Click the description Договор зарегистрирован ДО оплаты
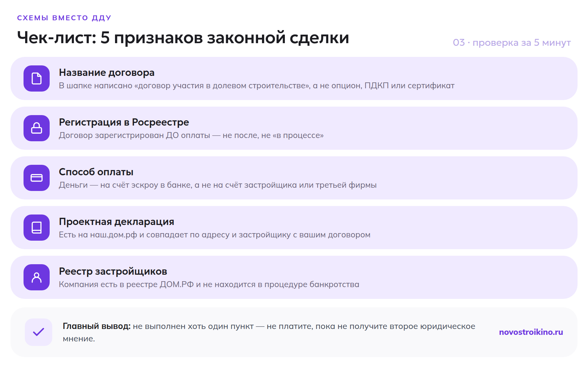The width and height of the screenshot is (588, 378). (x=191, y=135)
